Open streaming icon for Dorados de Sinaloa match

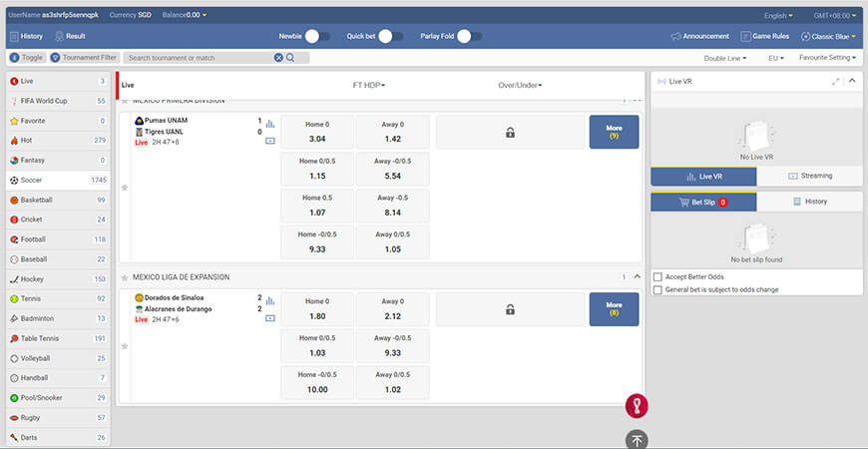tap(270, 318)
